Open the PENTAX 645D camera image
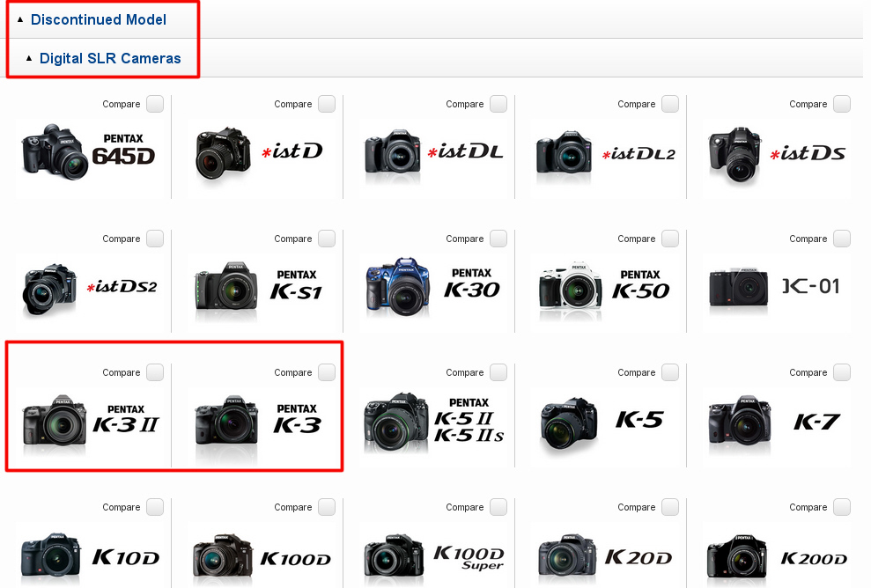Screen dimensions: 871x588 55,151
